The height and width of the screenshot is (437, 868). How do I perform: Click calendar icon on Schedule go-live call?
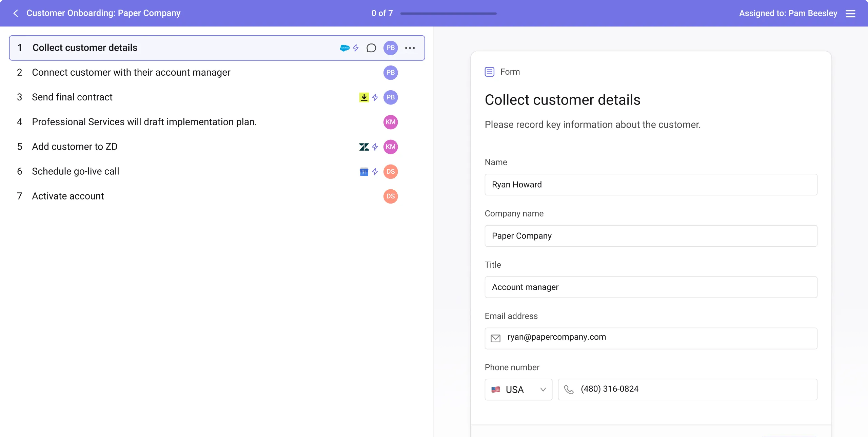364,172
